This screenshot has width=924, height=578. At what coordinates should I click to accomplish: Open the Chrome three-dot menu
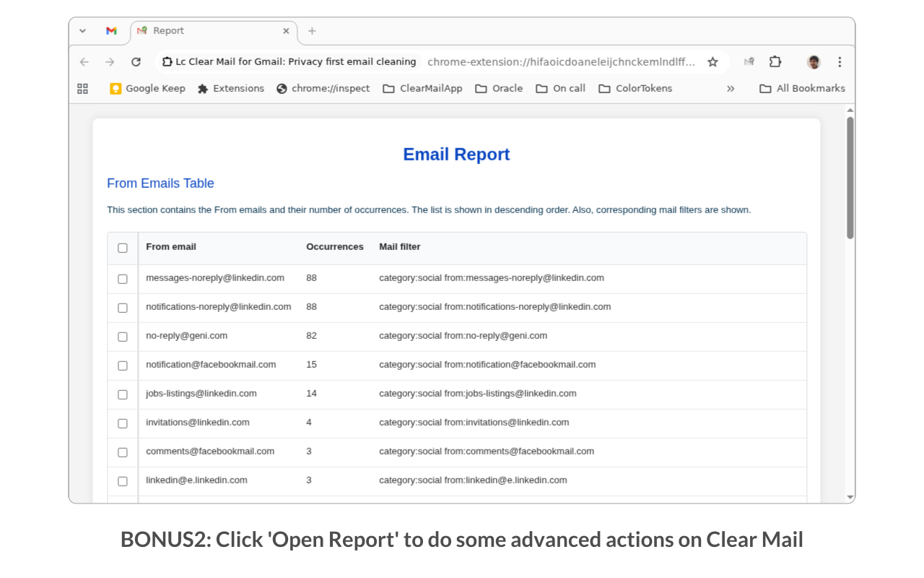click(840, 62)
